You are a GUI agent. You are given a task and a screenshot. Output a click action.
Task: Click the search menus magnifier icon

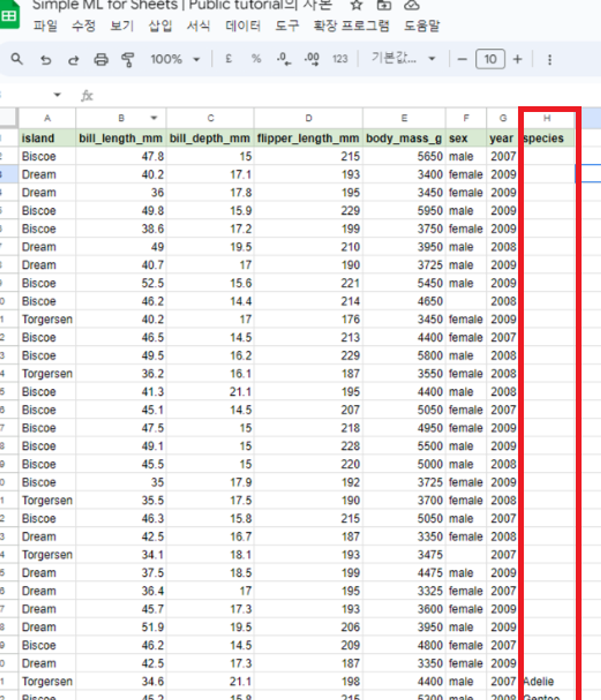(17, 59)
